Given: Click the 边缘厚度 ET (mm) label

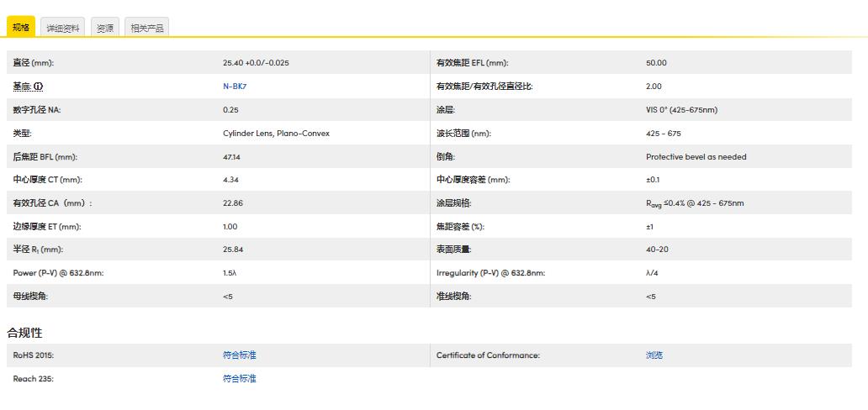Looking at the screenshot, I should [x=47, y=226].
